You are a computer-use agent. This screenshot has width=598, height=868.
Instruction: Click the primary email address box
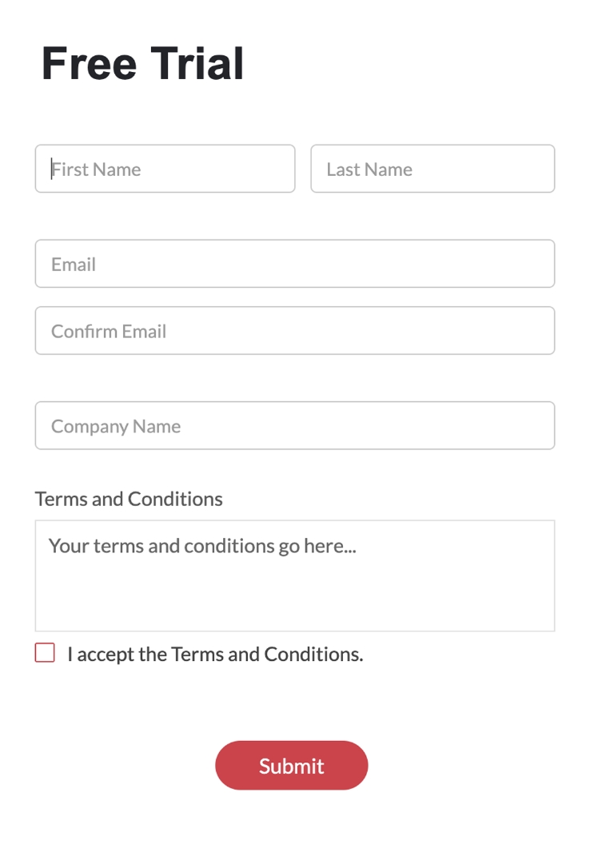tap(294, 264)
